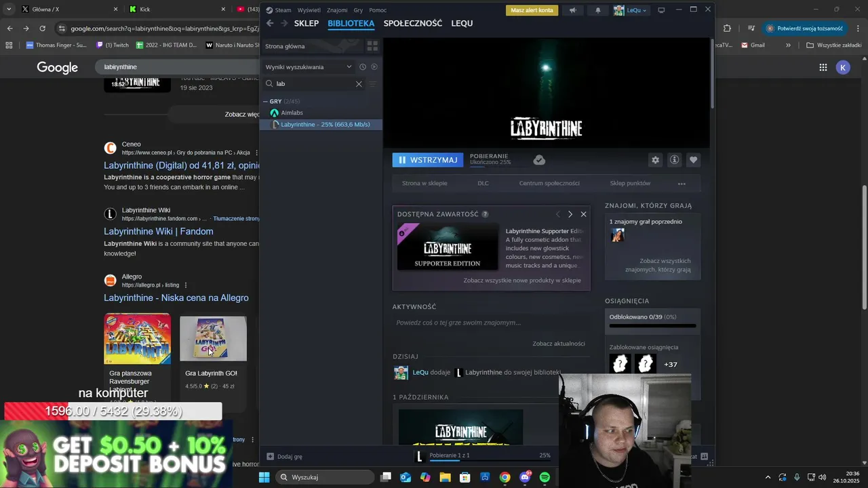868x488 pixels.
Task: Close the Dostępna zawartość panel
Action: (583, 214)
